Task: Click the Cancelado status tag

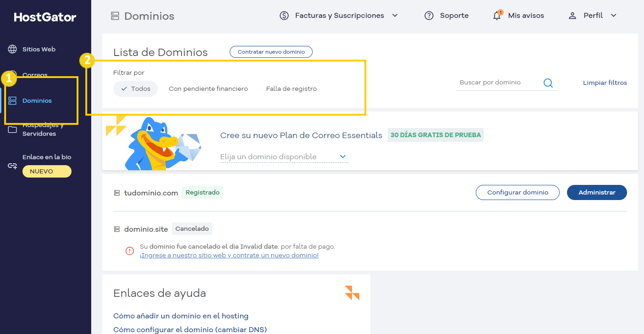Action: 192,228
